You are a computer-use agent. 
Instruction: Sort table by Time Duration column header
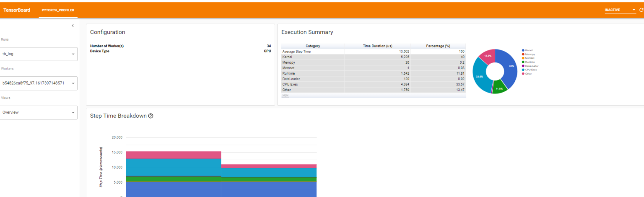click(x=377, y=46)
